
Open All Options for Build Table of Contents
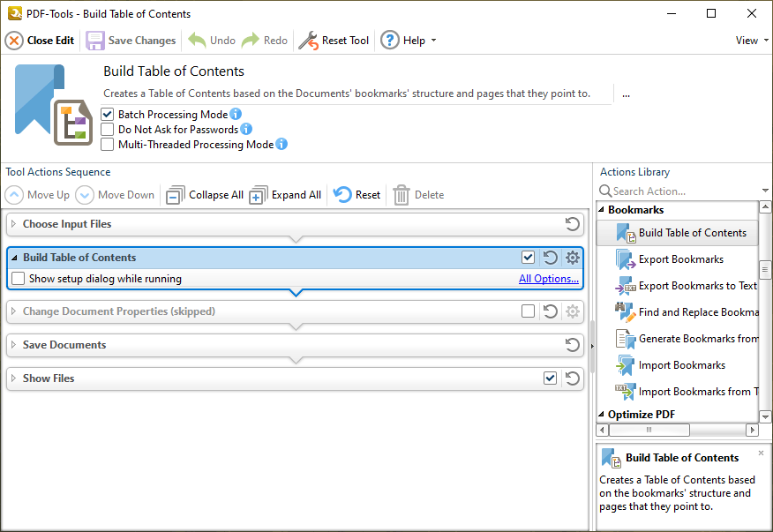click(x=548, y=277)
